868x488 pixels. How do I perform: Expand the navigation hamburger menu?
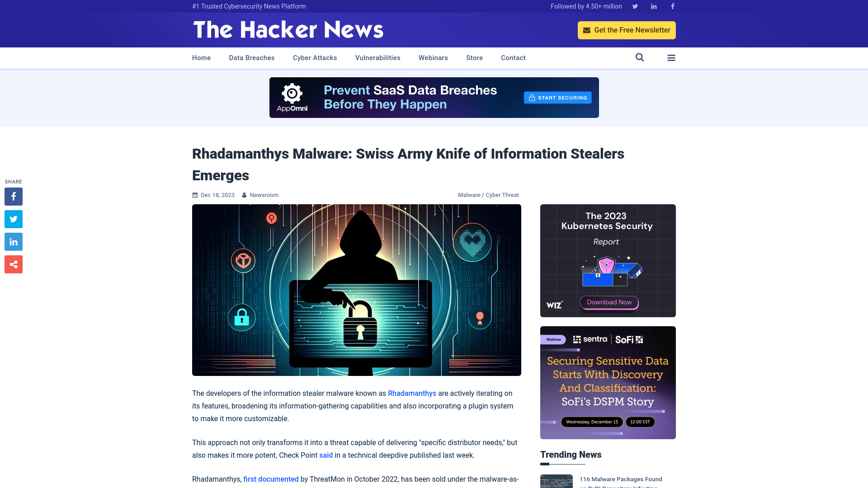pyautogui.click(x=671, y=58)
